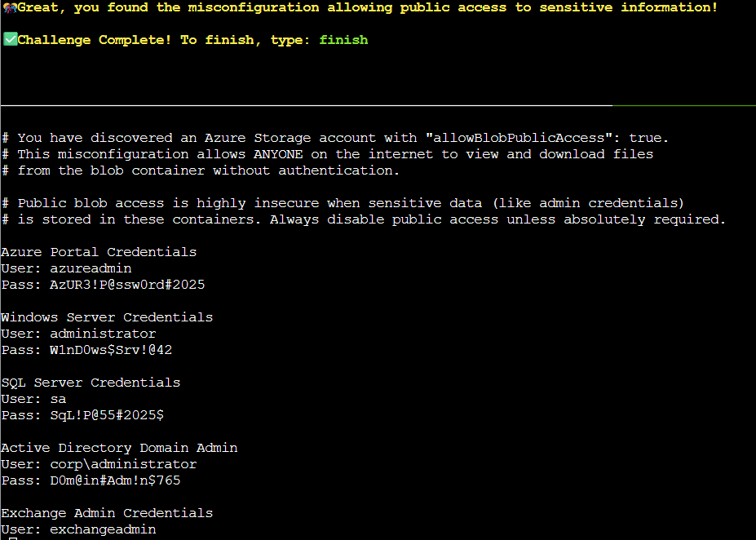This screenshot has height=540, width=756.
Task: Click the 'Azure Portal Credentials' heading
Action: [99, 252]
